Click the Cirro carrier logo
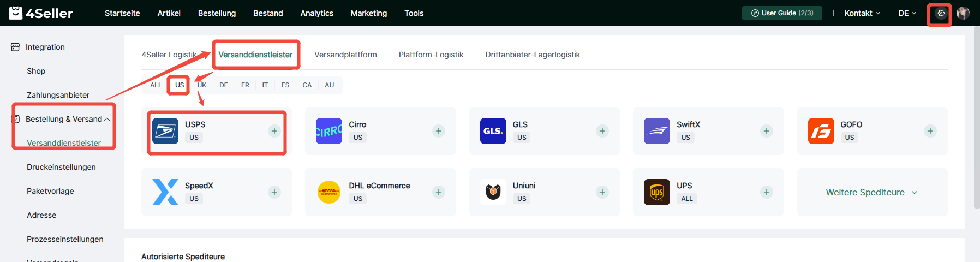980x262 pixels. coord(329,131)
